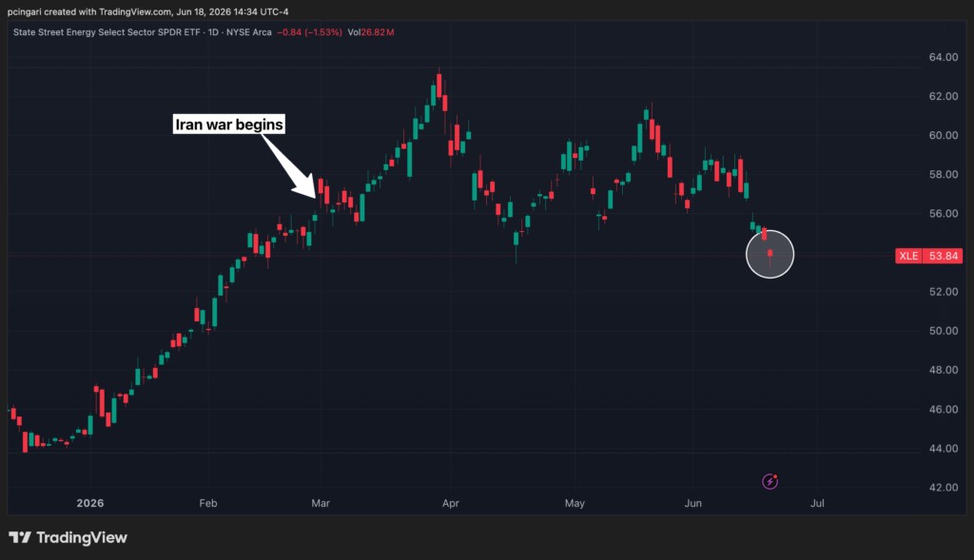
Task: Click the 44.00 price axis label
Action: pyautogui.click(x=943, y=448)
